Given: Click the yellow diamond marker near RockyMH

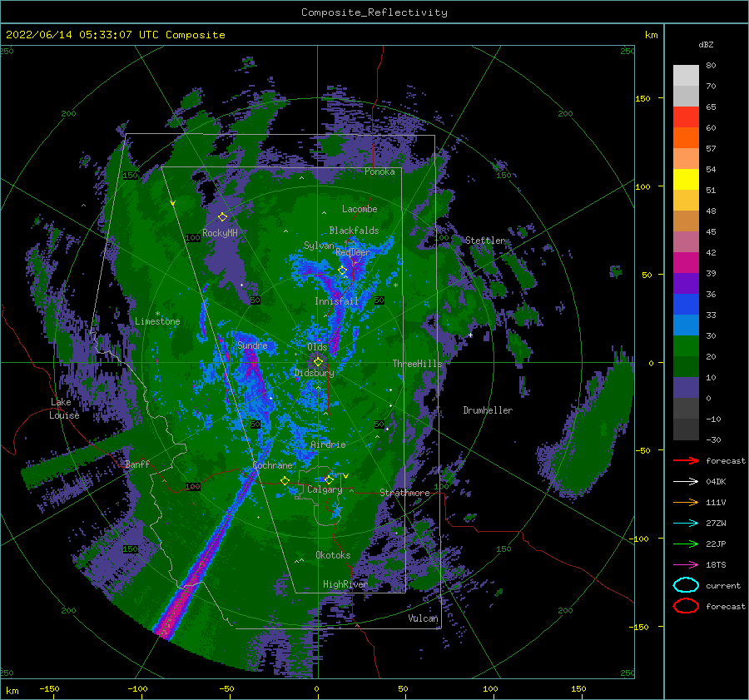Looking at the screenshot, I should click(x=222, y=217).
